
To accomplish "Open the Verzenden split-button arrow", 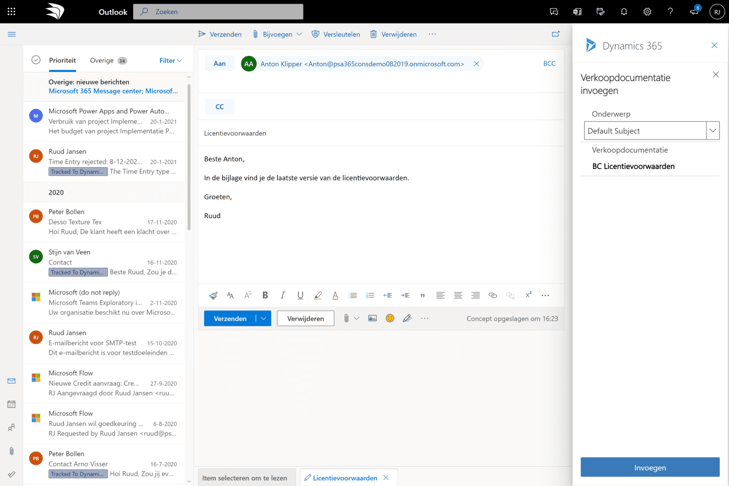I will 264,319.
